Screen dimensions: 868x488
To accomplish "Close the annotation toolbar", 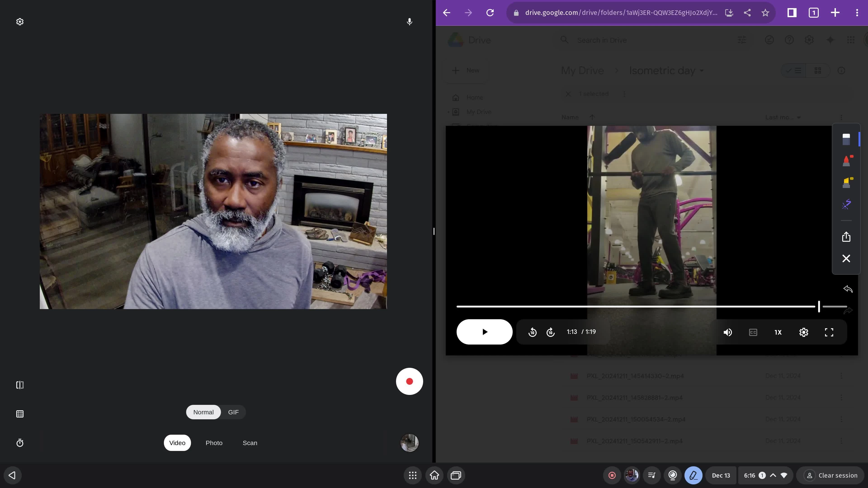I will (x=846, y=258).
